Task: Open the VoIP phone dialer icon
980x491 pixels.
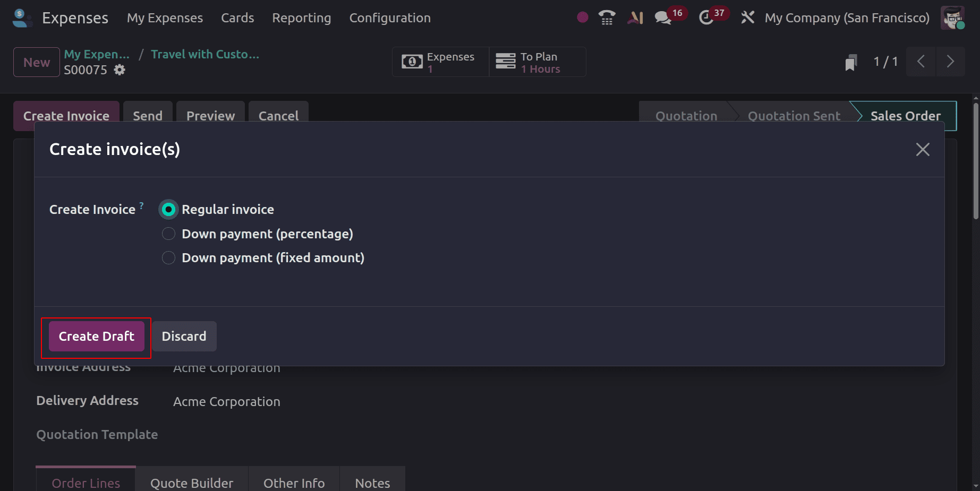Action: (607, 18)
